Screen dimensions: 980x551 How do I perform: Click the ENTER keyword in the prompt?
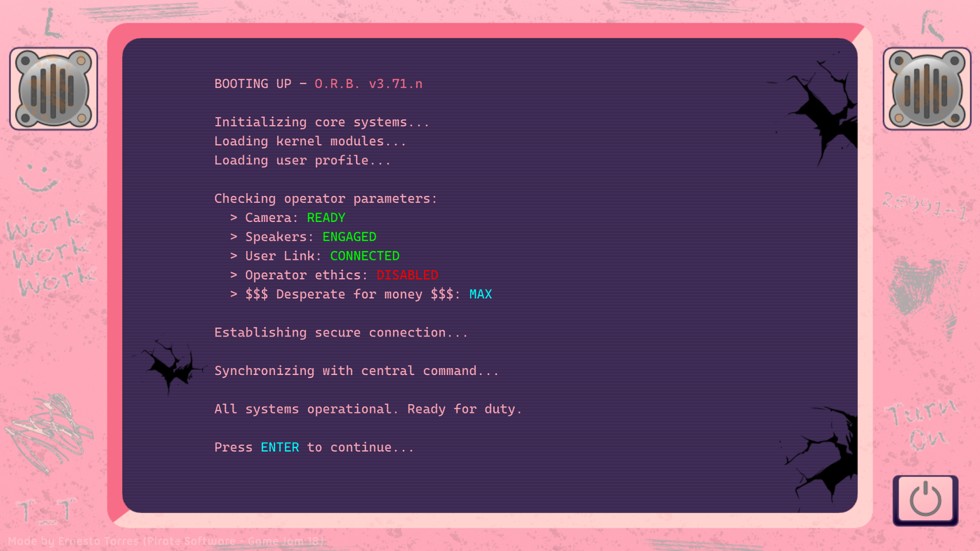280,447
